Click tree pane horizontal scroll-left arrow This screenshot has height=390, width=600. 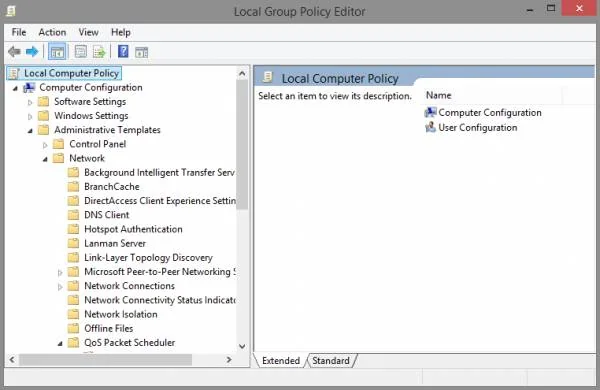click(x=12, y=360)
